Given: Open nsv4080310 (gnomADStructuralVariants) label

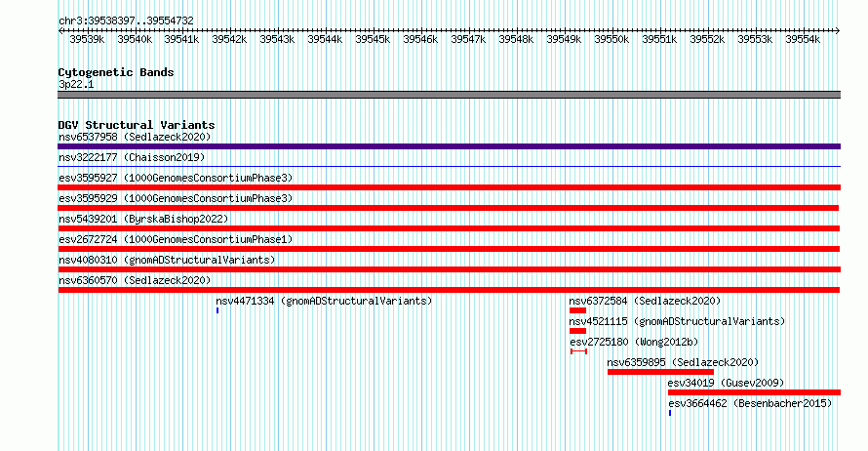Looking at the screenshot, I should [x=167, y=260].
